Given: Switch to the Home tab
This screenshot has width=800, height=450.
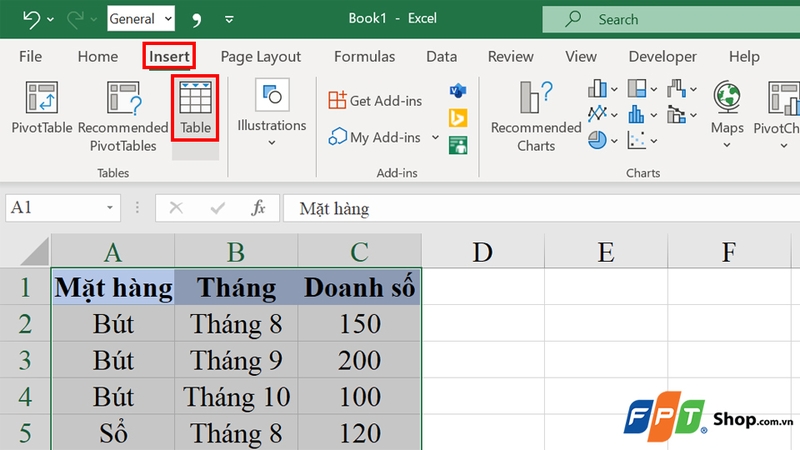Looking at the screenshot, I should pos(97,56).
